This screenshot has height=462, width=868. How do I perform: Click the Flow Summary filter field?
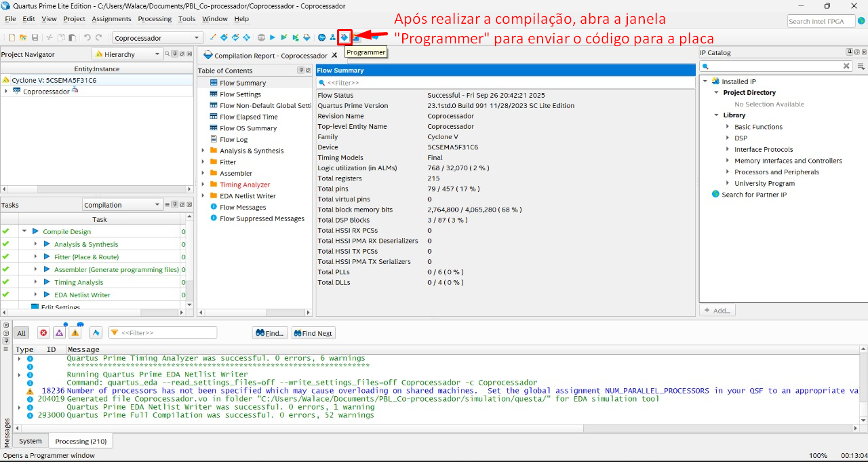coord(506,83)
